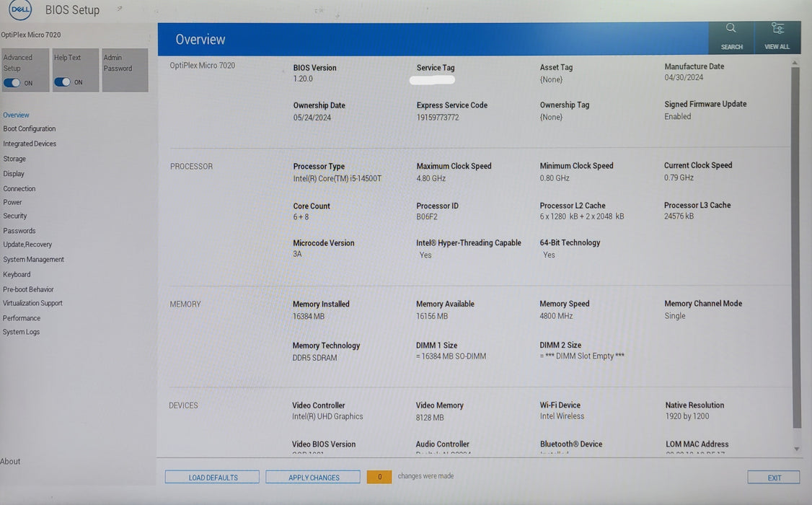This screenshot has height=505, width=812.
Task: Select Overview in the sidebar
Action: click(x=16, y=115)
